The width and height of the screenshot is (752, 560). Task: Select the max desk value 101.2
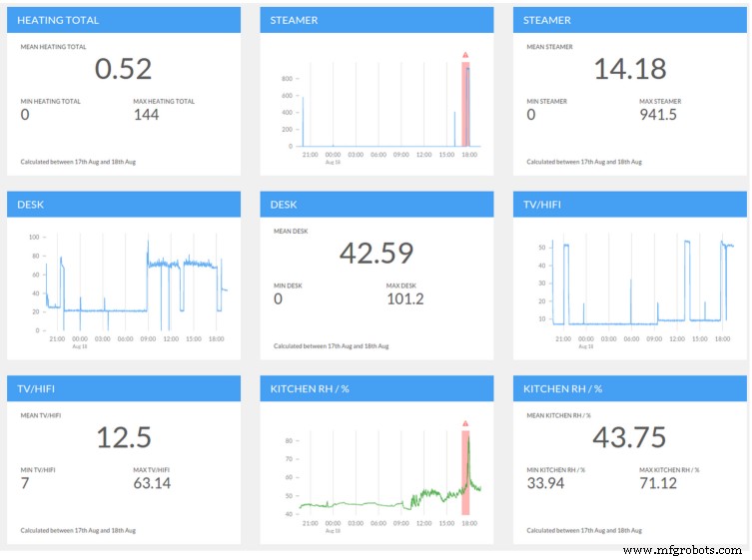(x=405, y=298)
